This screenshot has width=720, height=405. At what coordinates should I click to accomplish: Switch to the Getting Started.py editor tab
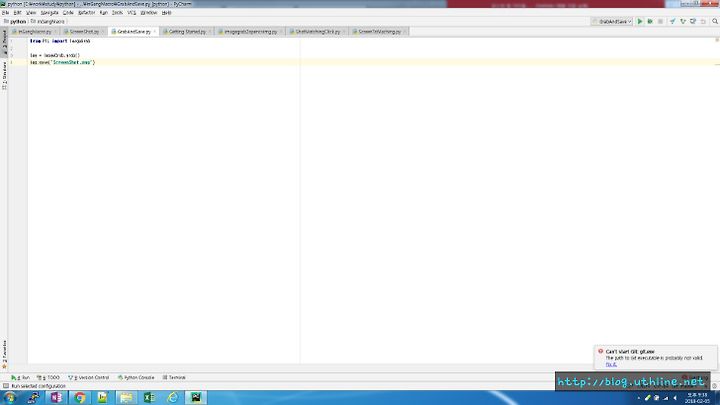(187, 32)
